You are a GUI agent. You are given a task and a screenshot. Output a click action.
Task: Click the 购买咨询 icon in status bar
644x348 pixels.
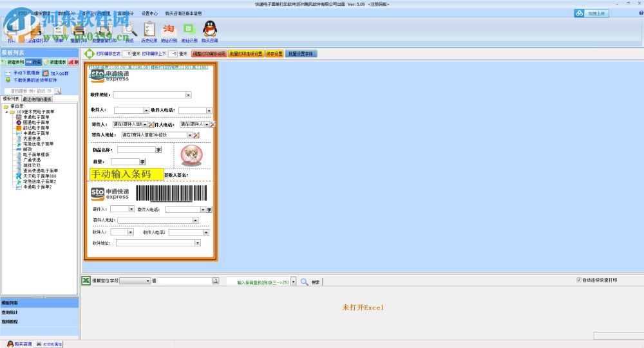[10, 344]
